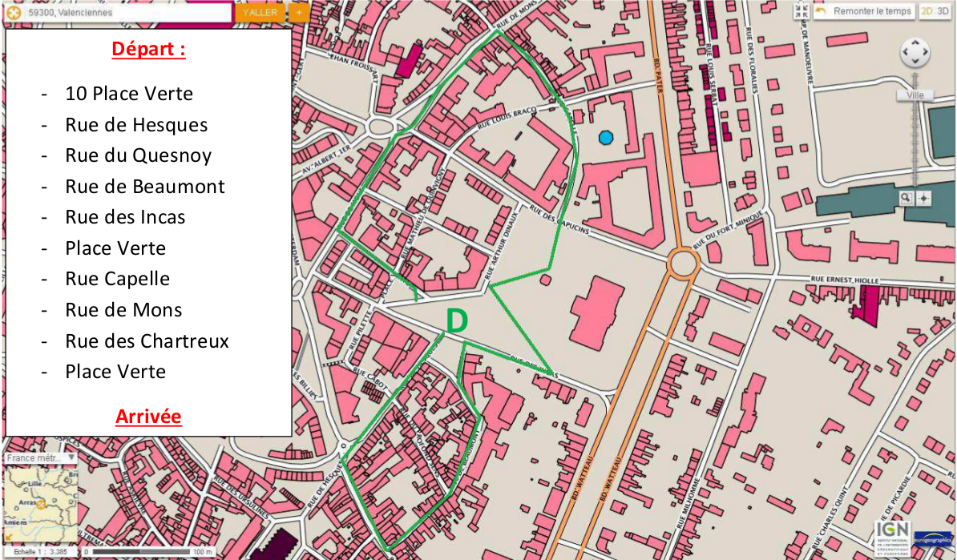Click the orange geolocation target icon

point(14,12)
